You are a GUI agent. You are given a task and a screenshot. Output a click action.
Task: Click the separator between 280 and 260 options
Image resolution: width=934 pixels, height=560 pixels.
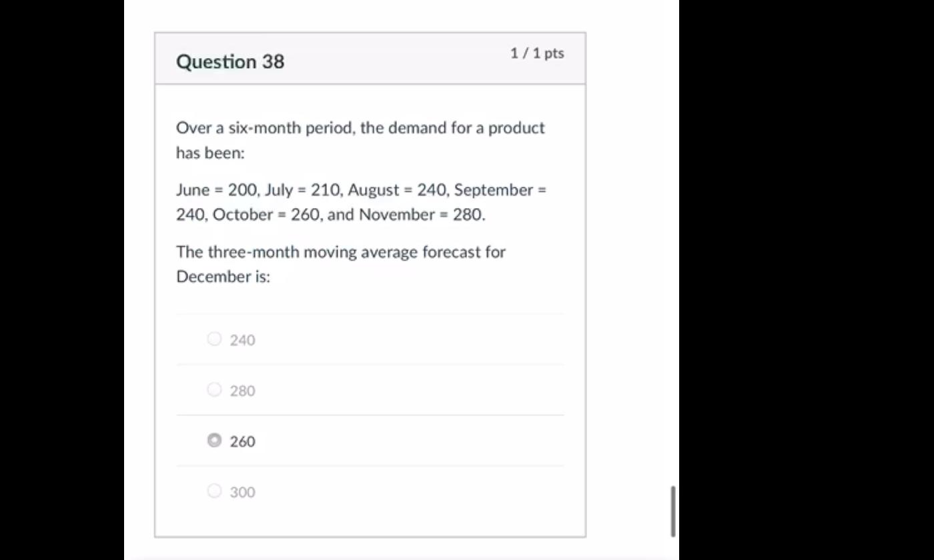coord(370,415)
